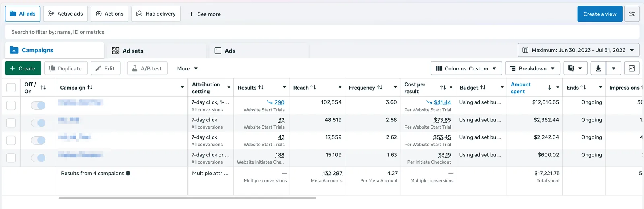Toggle off the $2,242.64 campaign
This screenshot has height=209, width=644.
[x=38, y=140]
